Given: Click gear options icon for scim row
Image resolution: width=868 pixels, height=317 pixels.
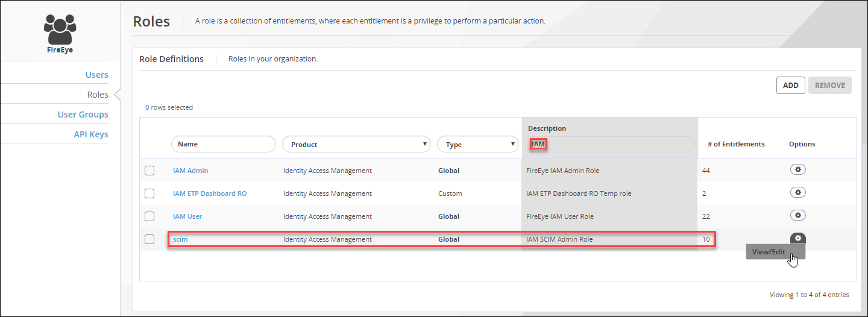Looking at the screenshot, I should coord(798,238).
